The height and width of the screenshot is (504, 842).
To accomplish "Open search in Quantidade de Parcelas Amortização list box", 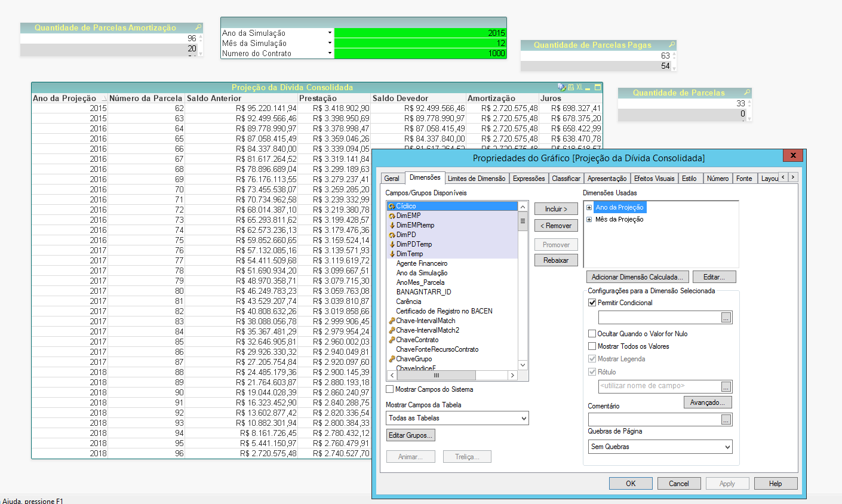I will (198, 27).
